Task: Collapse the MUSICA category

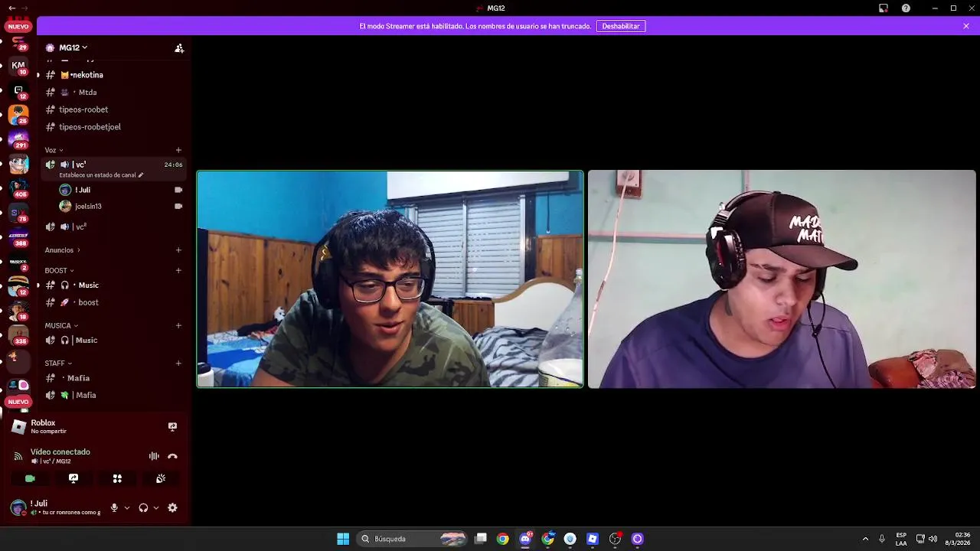Action: (x=61, y=325)
